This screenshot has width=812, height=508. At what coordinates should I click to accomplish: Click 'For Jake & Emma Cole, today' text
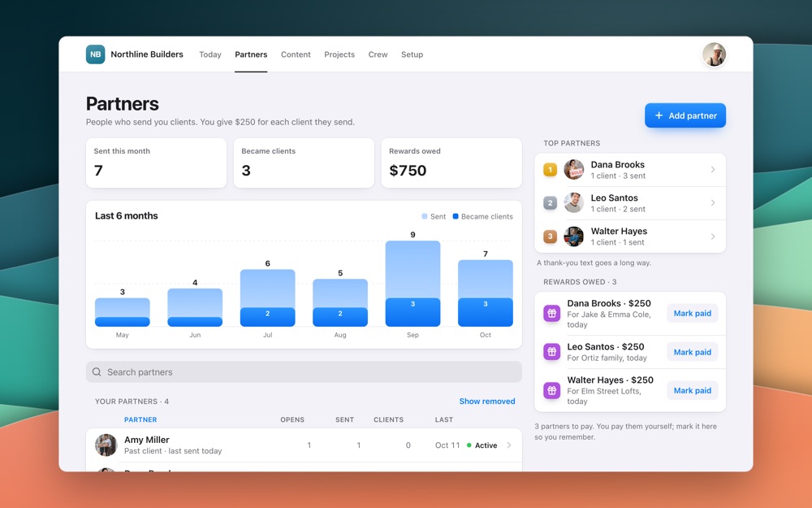tap(608, 319)
